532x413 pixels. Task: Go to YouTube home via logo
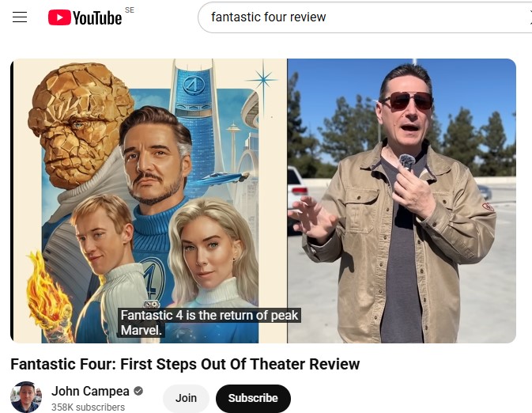click(85, 17)
